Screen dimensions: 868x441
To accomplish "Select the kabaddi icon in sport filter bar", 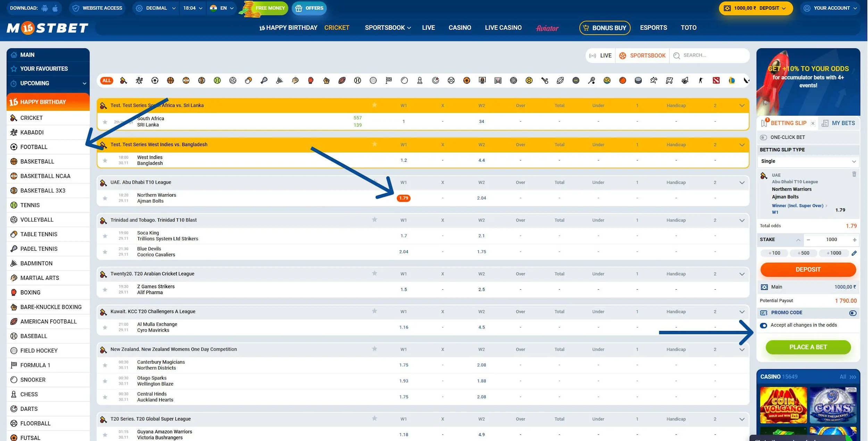I will click(139, 81).
